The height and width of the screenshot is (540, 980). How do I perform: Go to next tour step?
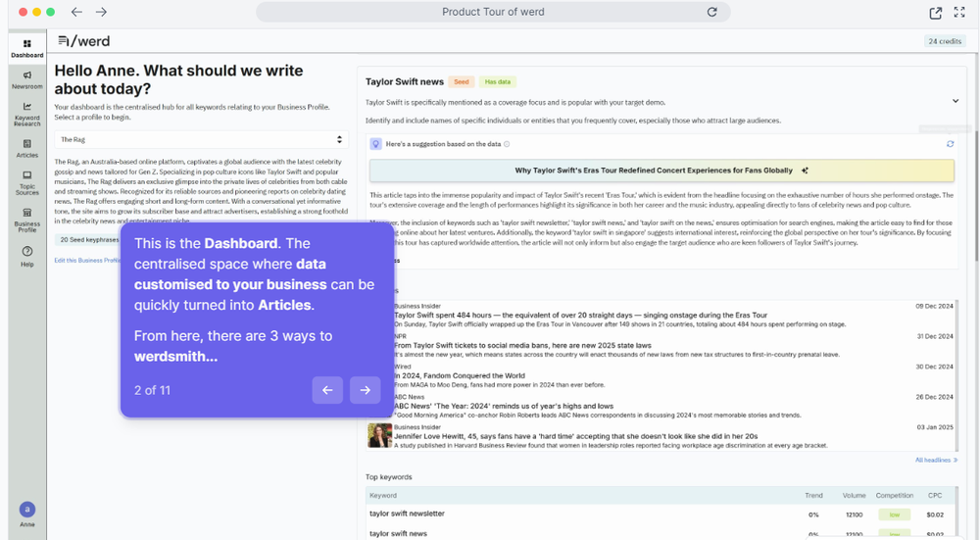365,390
